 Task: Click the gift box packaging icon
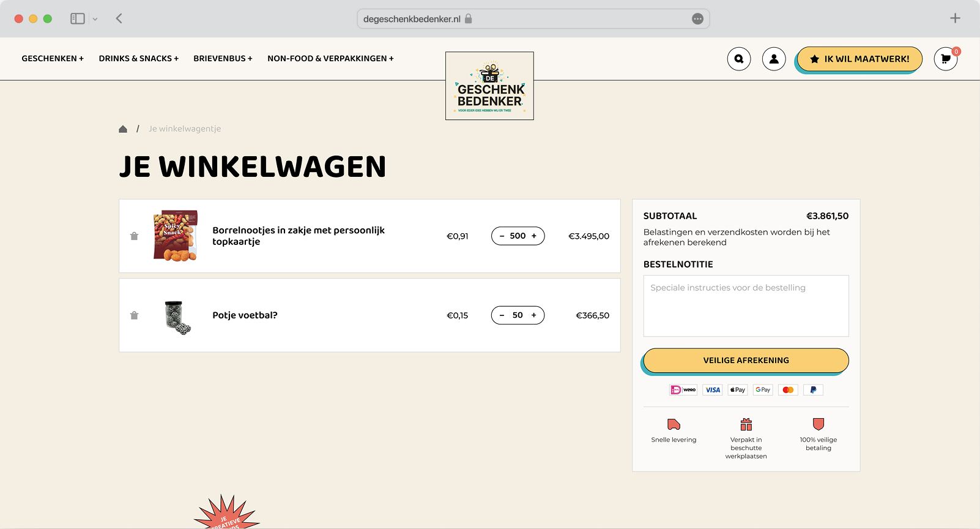tap(746, 424)
